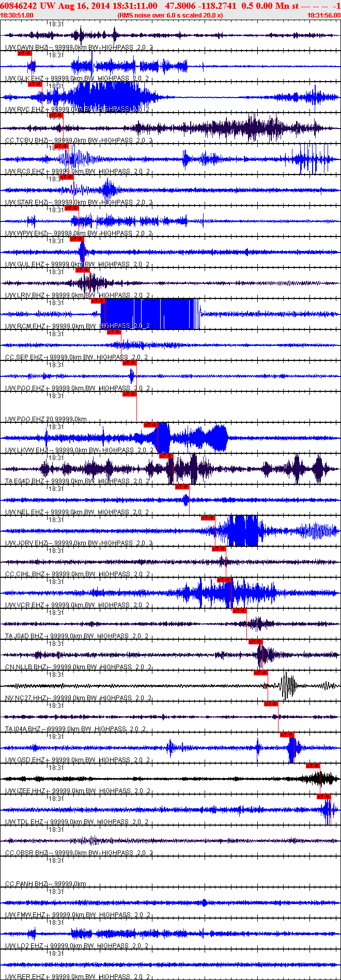Click the red pick flag on CN.NLLB trace
Image resolution: width=341 pixels, height=980 pixels.
click(255, 642)
